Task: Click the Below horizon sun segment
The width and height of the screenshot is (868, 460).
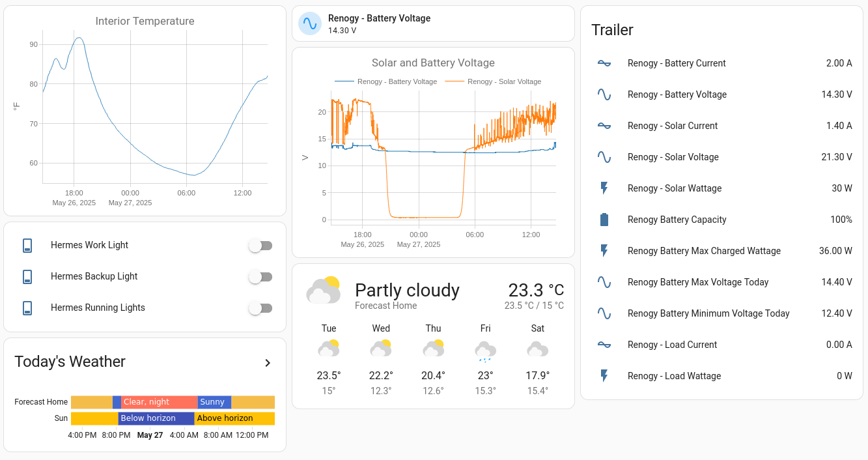Action: click(156, 418)
